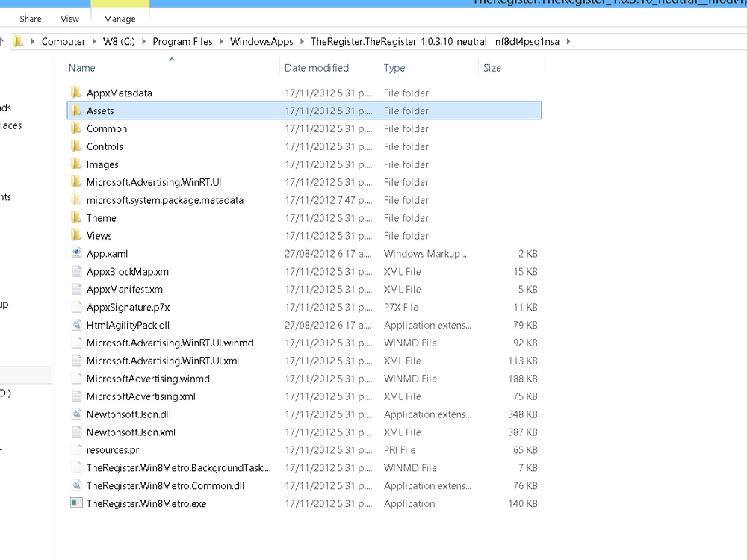Image resolution: width=747 pixels, height=560 pixels.
Task: Click the TheRegister.Win8Metro.BackgroundTask file icon
Action: pos(76,467)
